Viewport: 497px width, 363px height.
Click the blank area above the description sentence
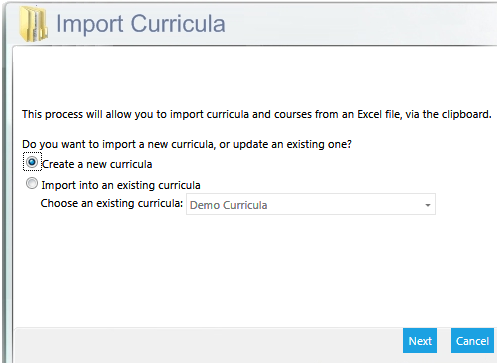point(253,77)
